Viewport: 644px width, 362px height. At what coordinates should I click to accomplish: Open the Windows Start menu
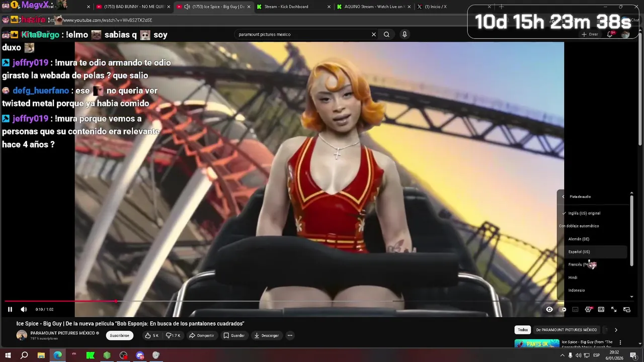click(x=8, y=355)
